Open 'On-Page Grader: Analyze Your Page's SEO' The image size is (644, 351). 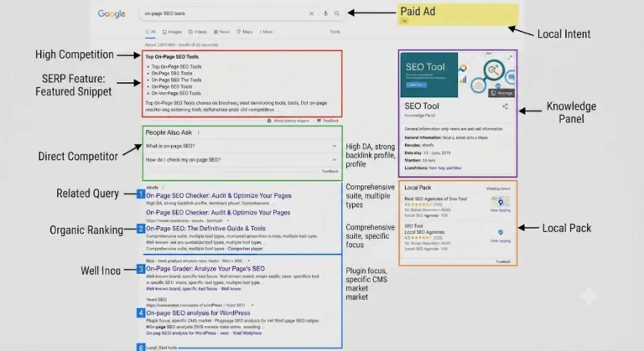click(x=205, y=269)
